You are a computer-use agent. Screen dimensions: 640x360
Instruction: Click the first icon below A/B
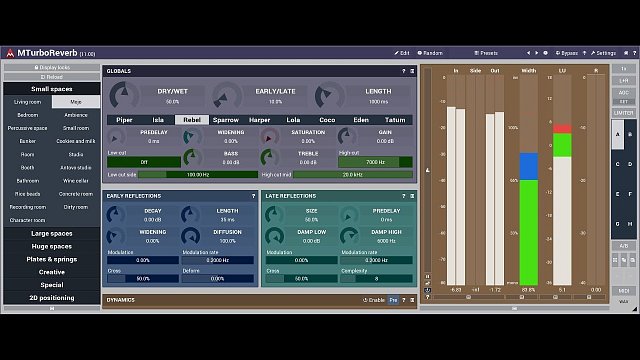point(615,260)
